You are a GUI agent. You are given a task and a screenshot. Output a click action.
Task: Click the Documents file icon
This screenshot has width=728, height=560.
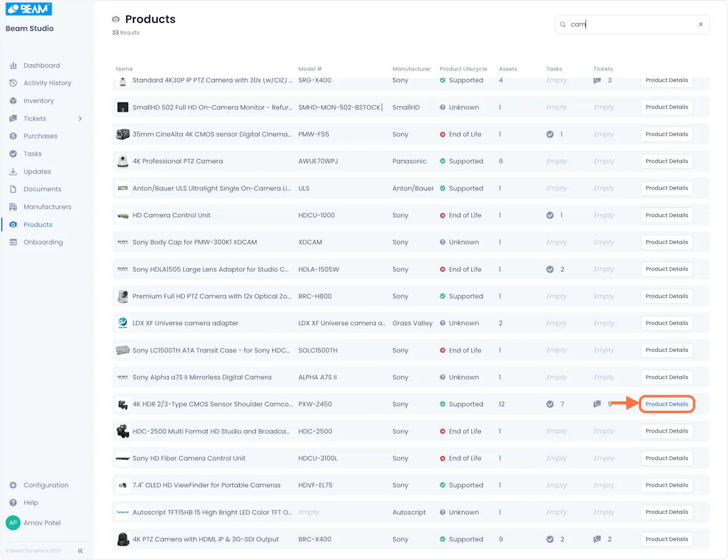click(x=13, y=189)
